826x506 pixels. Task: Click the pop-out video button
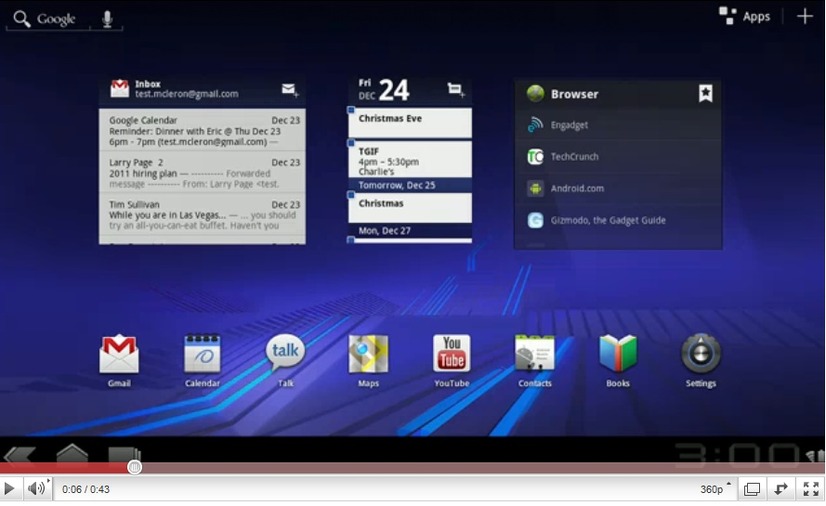point(781,489)
